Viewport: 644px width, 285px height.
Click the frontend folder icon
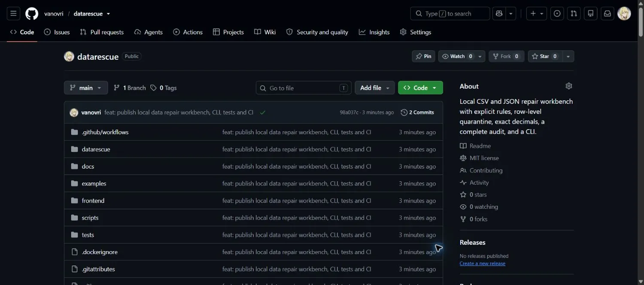point(75,201)
